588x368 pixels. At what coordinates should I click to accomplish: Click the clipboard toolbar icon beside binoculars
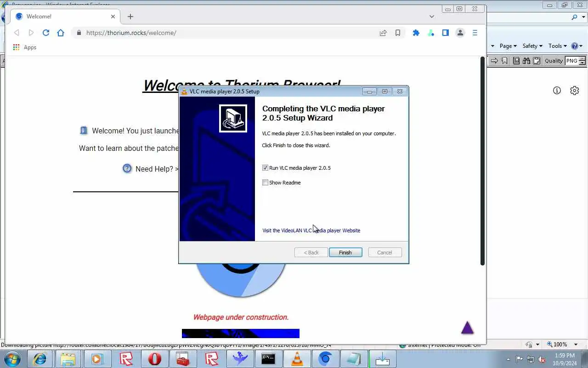pyautogui.click(x=536, y=61)
